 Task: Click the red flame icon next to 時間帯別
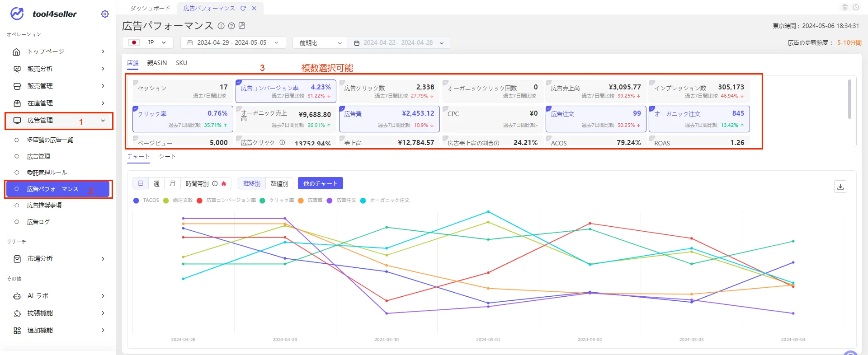coord(224,183)
